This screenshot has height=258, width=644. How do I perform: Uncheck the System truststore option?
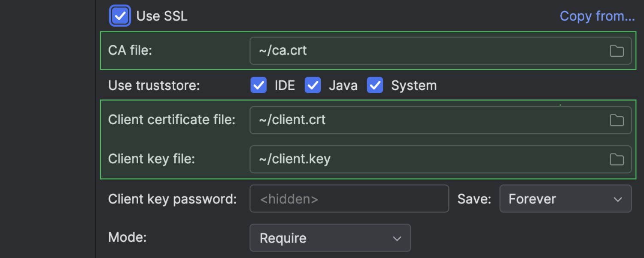click(375, 86)
